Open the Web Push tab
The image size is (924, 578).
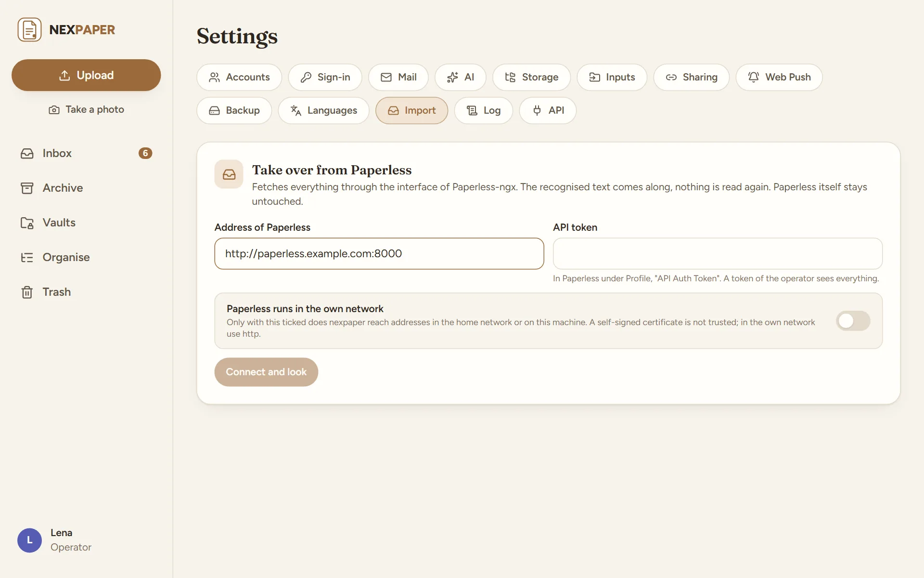[779, 77]
